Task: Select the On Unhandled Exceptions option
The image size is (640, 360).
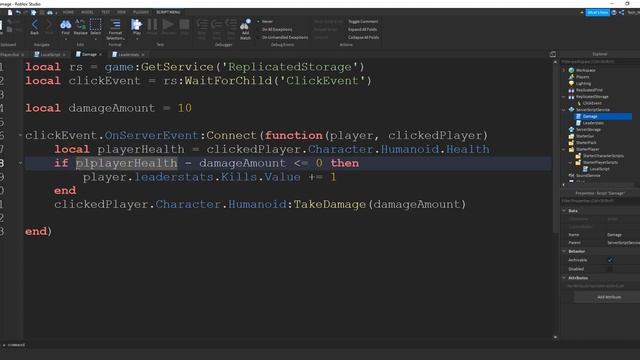Action: click(283, 37)
